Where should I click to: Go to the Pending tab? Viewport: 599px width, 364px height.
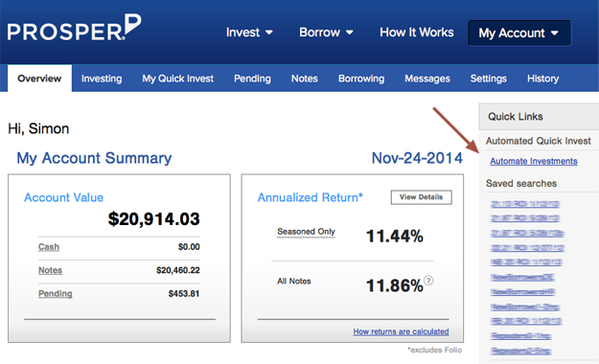[x=252, y=79]
